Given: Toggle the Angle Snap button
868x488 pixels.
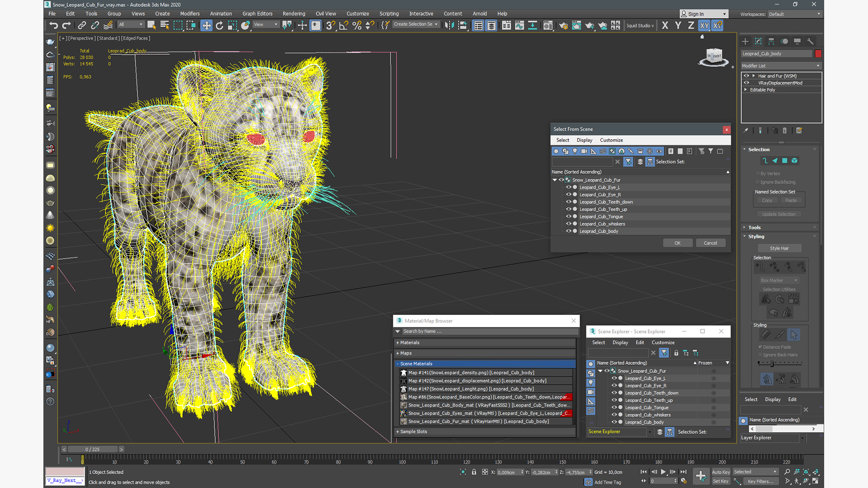Looking at the screenshot, I should 344,25.
